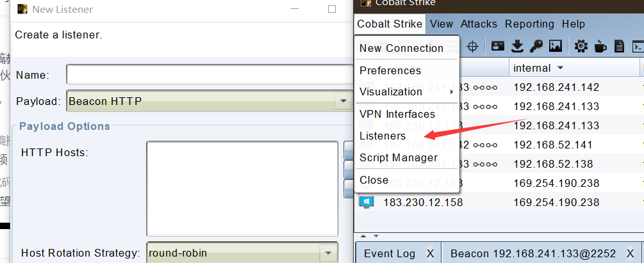Select the row with internal 192.168.52.141
644x263 pixels.
pos(553,145)
